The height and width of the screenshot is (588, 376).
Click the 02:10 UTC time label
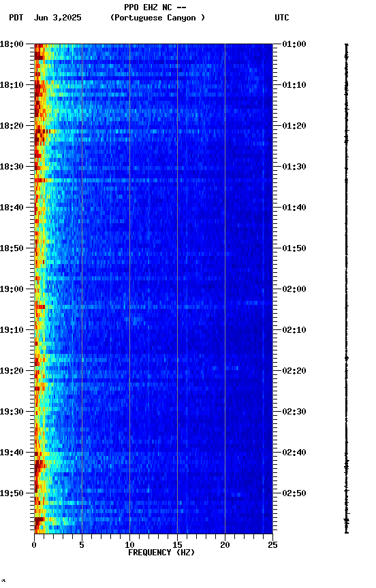(x=294, y=330)
